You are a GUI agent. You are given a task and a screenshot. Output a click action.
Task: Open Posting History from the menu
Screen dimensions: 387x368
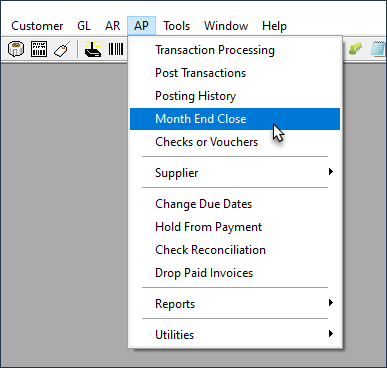(x=235, y=96)
